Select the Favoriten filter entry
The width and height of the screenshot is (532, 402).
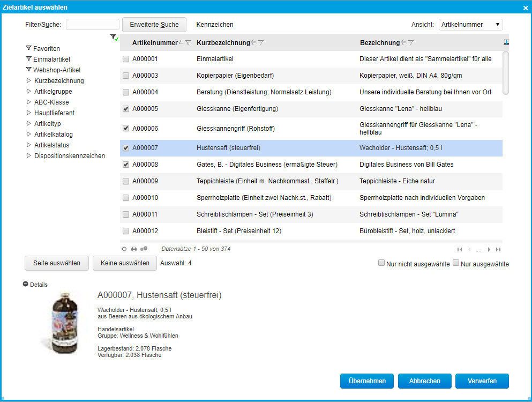click(46, 49)
